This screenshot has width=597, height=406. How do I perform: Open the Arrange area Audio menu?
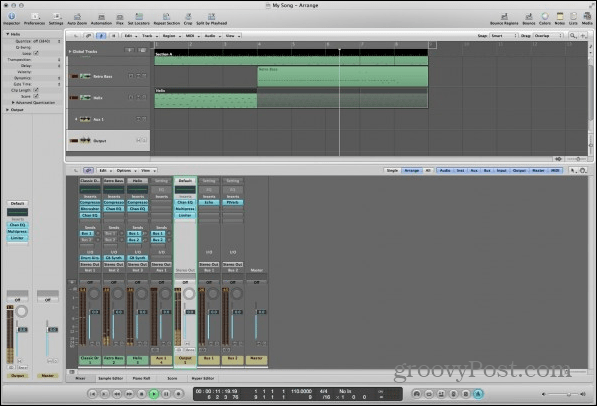(212, 36)
